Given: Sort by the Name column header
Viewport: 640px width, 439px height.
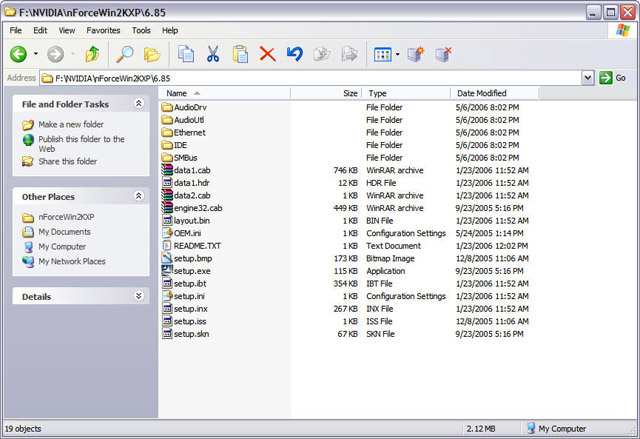Looking at the screenshot, I should tap(224, 93).
